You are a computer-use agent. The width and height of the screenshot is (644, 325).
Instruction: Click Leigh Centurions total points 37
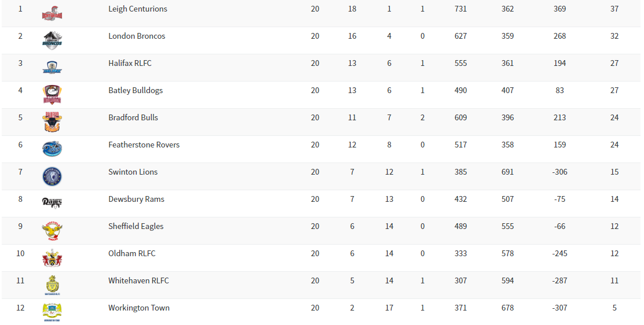(x=614, y=9)
